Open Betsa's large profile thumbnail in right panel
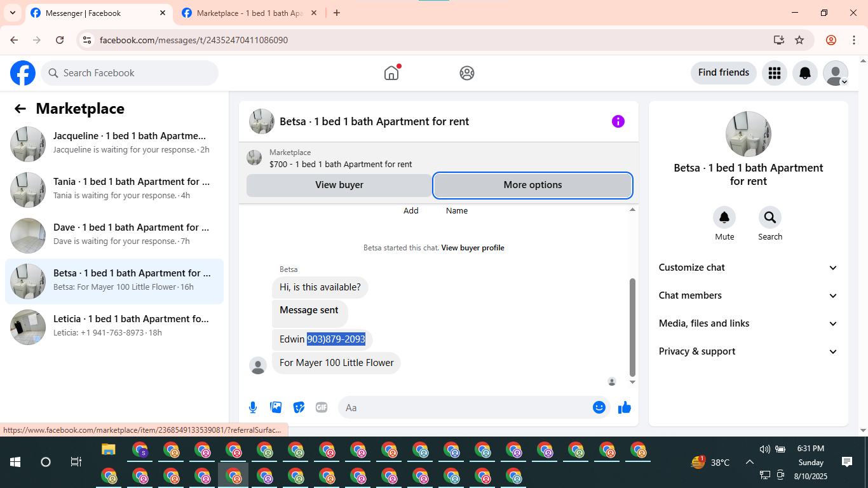Viewport: 868px width, 488px height. pos(749,134)
